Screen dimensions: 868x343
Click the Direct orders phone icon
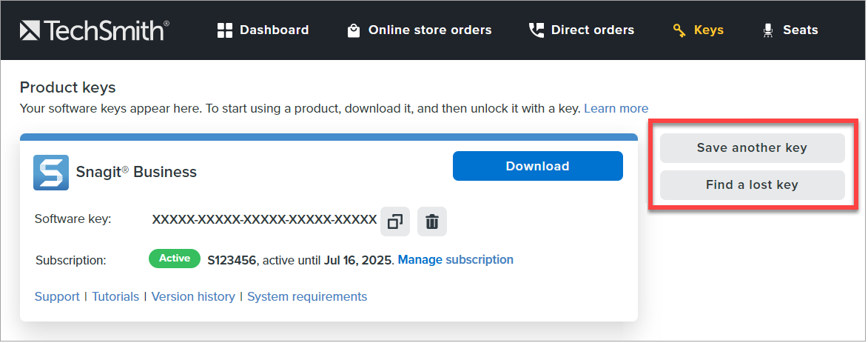(536, 30)
